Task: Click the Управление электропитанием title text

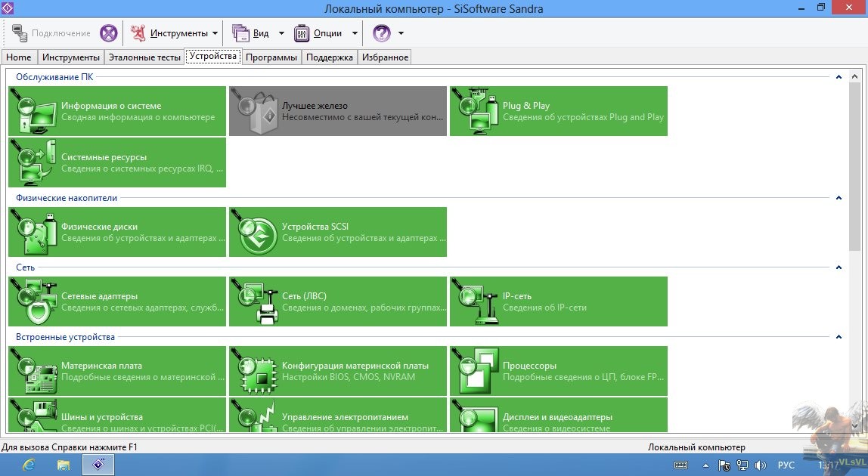Action: (x=345, y=417)
